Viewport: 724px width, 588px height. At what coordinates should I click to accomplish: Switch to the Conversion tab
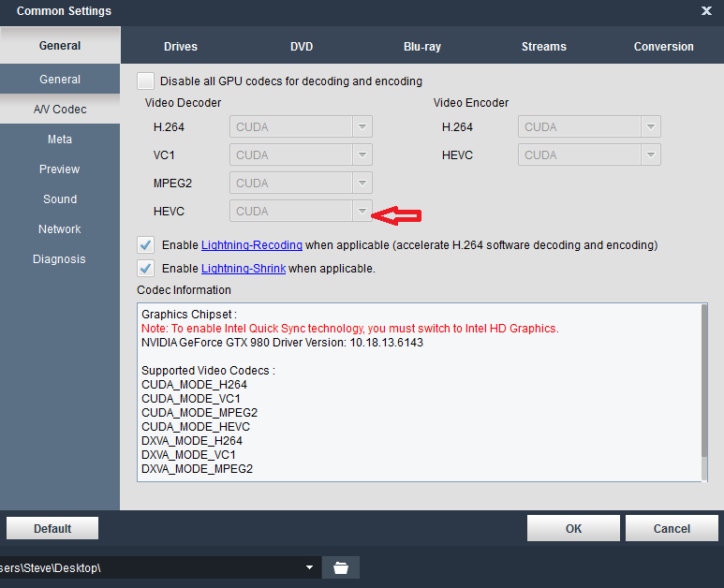tap(663, 47)
